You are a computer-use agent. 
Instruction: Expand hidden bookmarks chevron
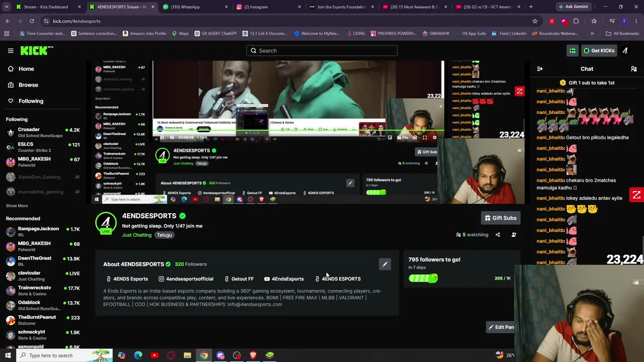(592, 34)
